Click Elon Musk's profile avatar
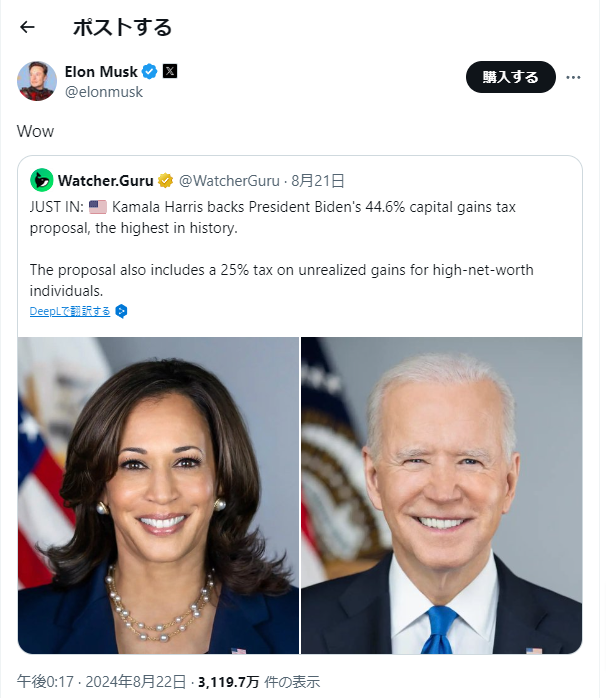 tap(36, 81)
